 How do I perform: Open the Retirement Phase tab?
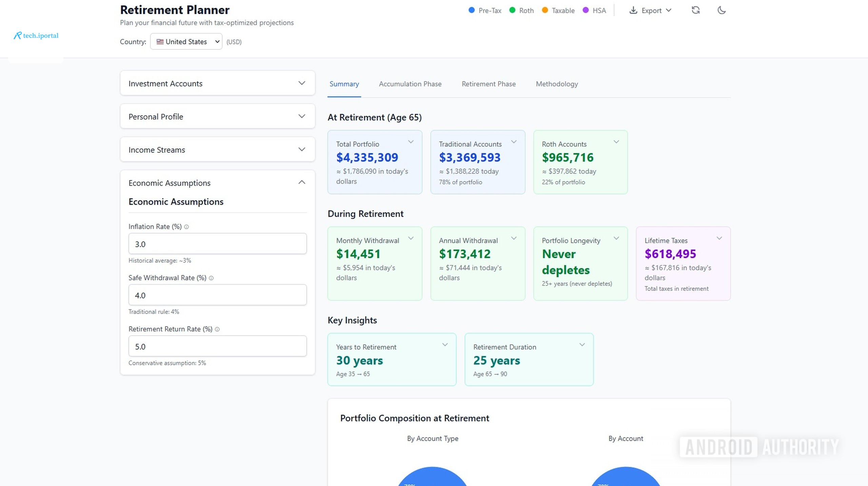pyautogui.click(x=489, y=84)
